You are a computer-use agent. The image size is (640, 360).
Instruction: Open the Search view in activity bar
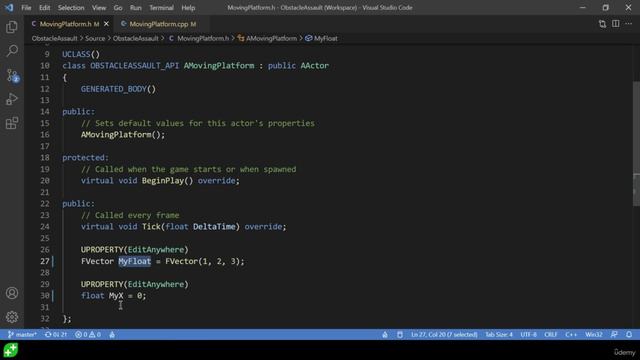click(12, 51)
